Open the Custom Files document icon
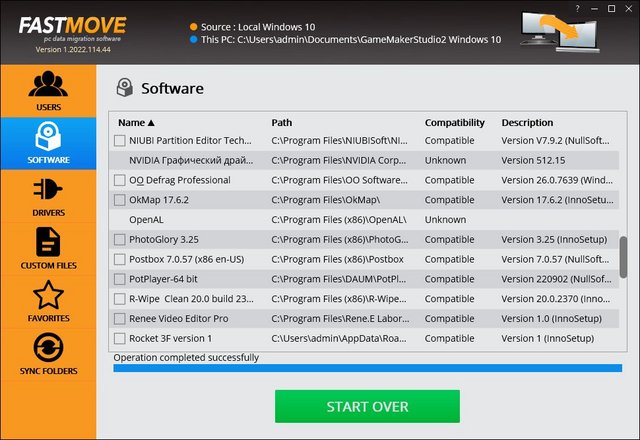640x440 pixels. tap(48, 242)
